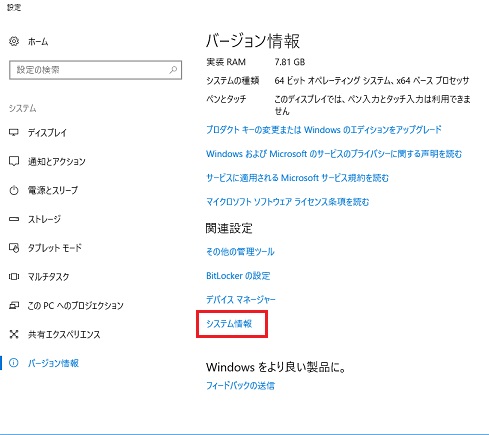Click the shared experiences icon
This screenshot has width=489, height=435.
pos(14,334)
